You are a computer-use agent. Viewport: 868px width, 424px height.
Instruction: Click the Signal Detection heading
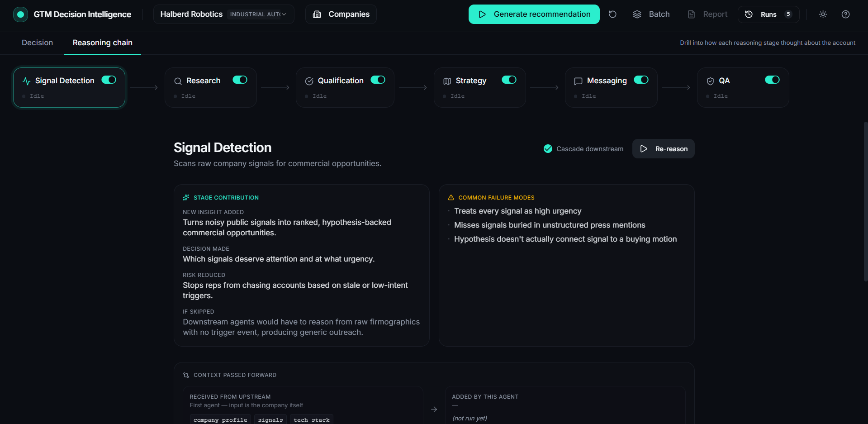click(x=223, y=148)
